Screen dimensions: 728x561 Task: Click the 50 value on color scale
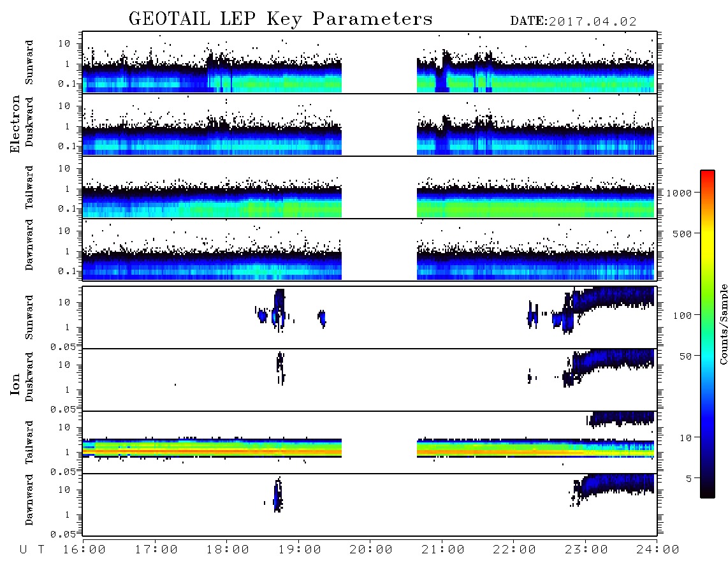(x=685, y=356)
